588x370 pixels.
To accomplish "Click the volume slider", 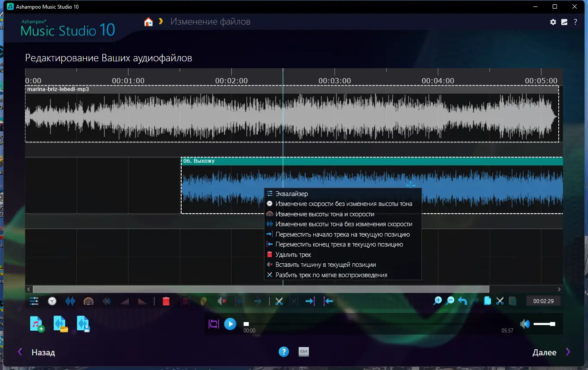I will (544, 324).
